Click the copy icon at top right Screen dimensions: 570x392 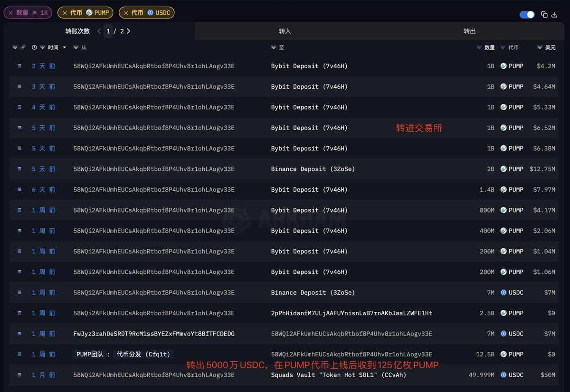point(544,15)
